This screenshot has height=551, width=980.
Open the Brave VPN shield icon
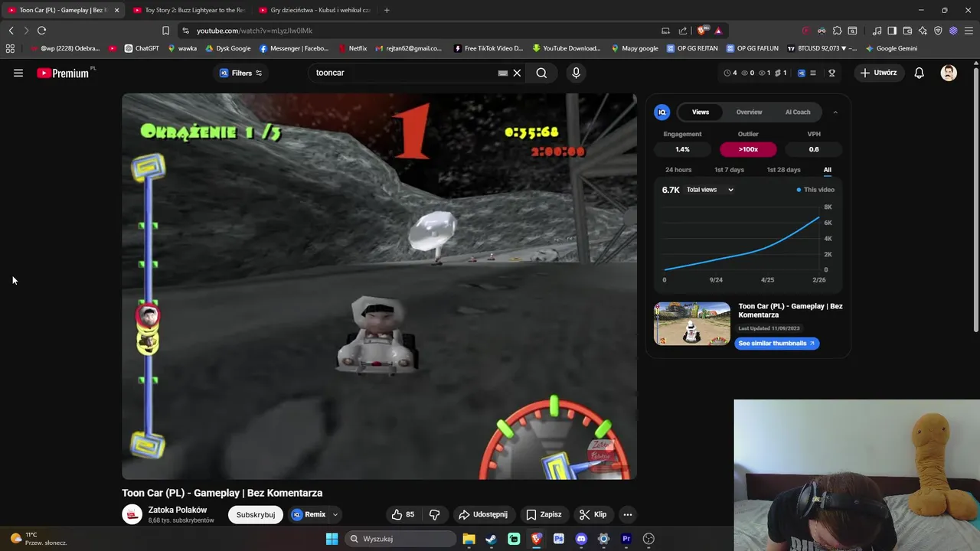click(938, 31)
